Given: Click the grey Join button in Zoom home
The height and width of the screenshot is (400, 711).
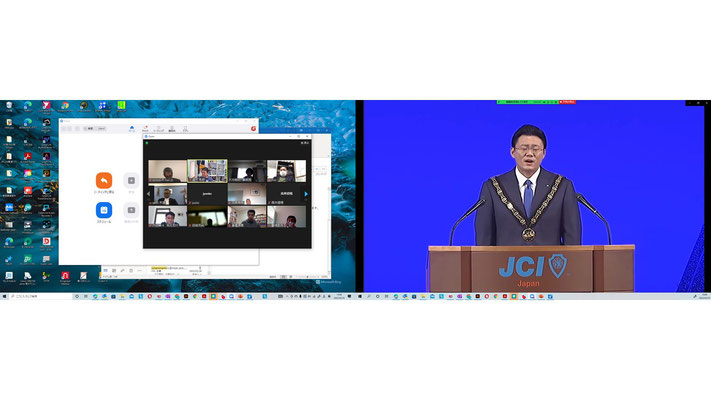Looking at the screenshot, I should tap(131, 180).
